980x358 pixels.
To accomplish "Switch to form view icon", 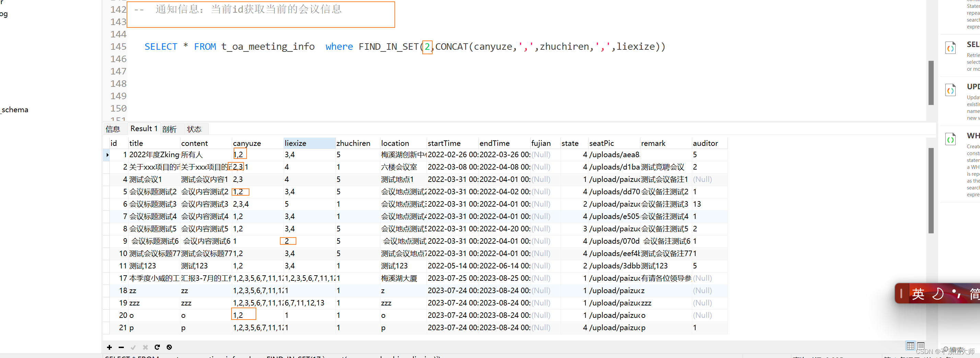I will [x=921, y=345].
